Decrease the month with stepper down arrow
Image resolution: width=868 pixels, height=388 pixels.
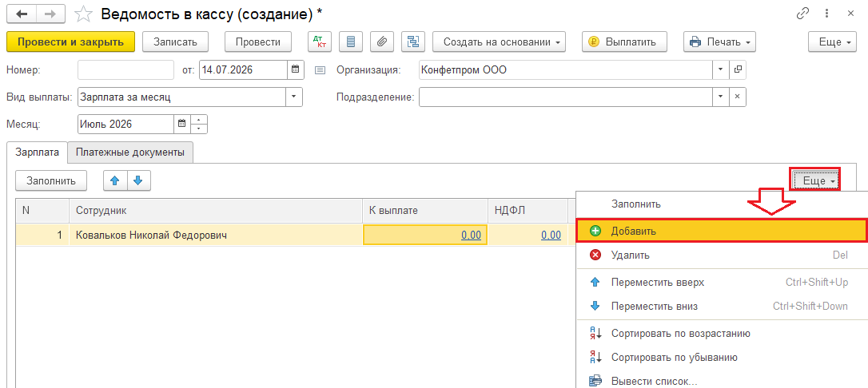tap(199, 129)
